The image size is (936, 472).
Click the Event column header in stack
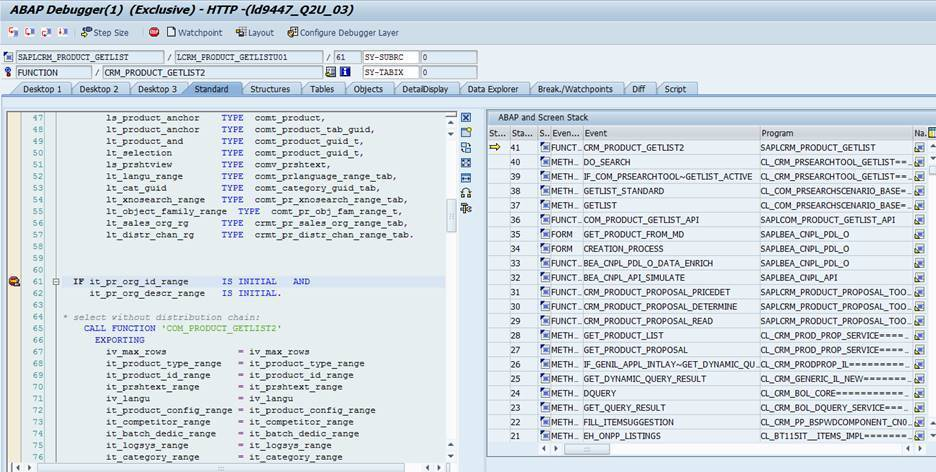click(x=672, y=133)
